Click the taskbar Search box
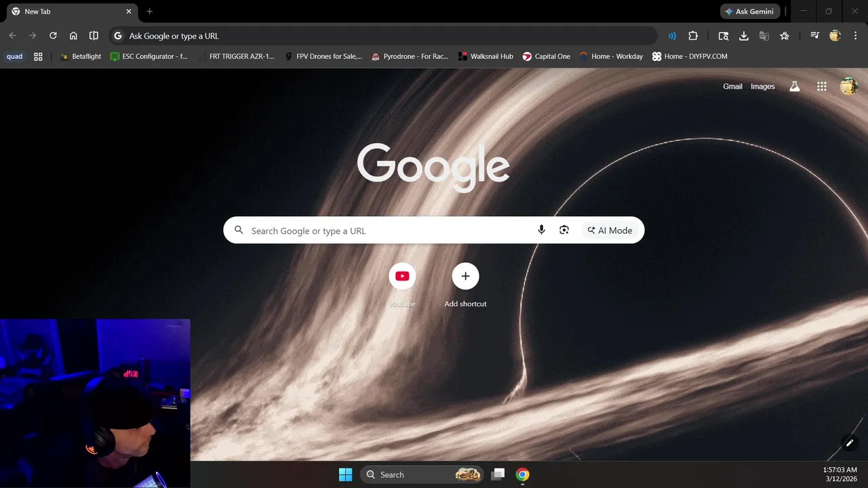The width and height of the screenshot is (868, 488). click(x=422, y=474)
